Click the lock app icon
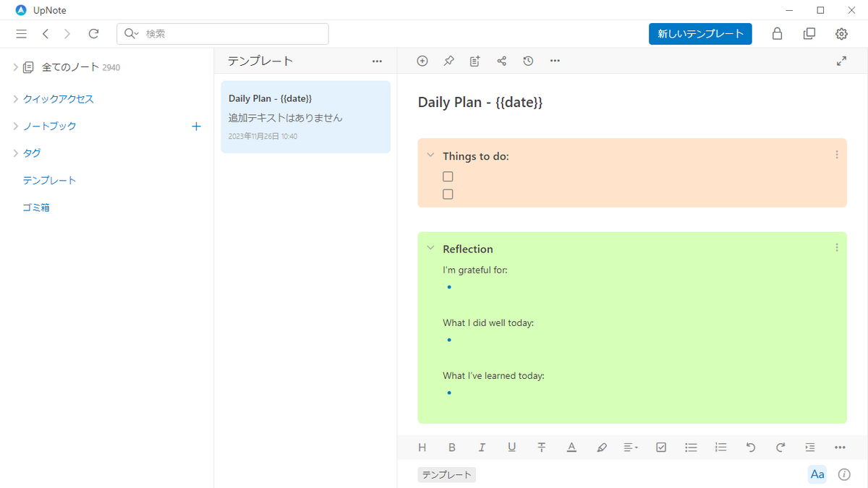The image size is (868, 488). click(777, 34)
